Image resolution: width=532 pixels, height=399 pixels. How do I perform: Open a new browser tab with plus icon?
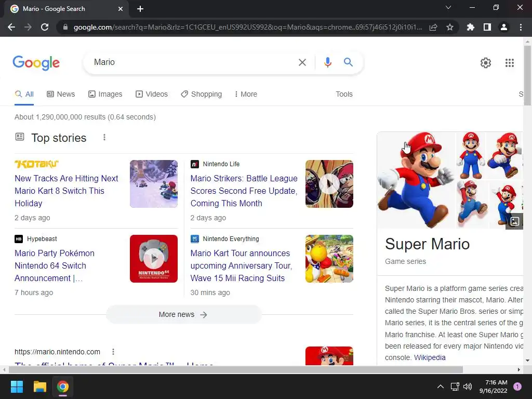point(140,9)
